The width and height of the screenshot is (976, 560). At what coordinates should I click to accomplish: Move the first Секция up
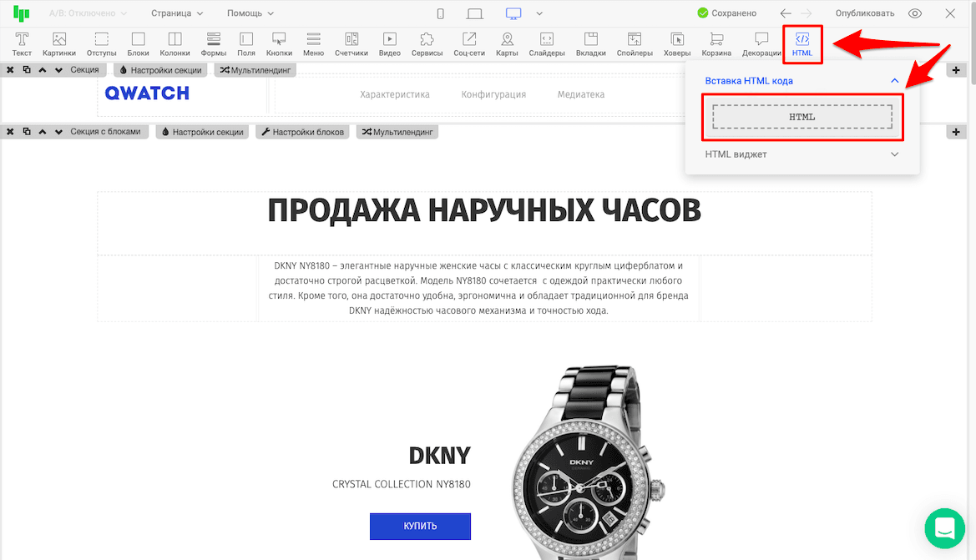click(43, 70)
